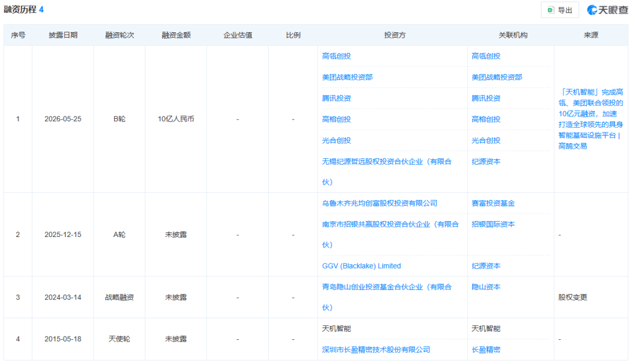Image resolution: width=635 pixels, height=364 pixels.
Task: Click the 天使轮 round cell
Action: (119, 339)
